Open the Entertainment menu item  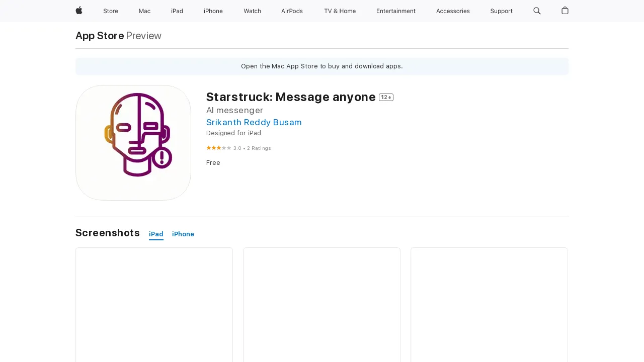396,11
